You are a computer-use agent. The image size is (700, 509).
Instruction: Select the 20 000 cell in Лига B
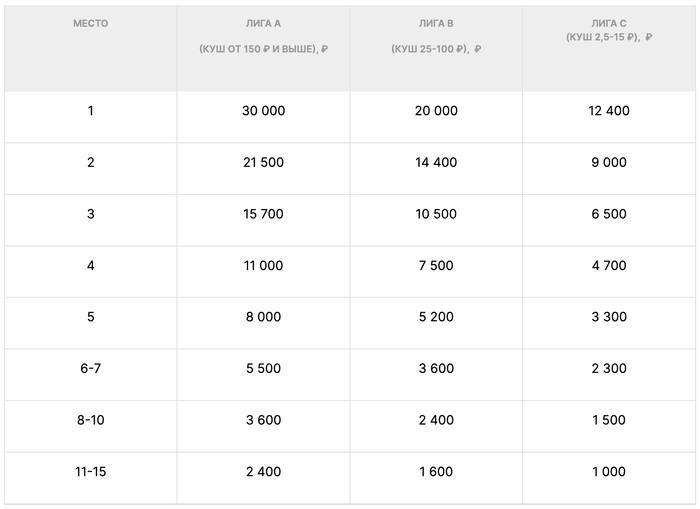[x=436, y=111]
